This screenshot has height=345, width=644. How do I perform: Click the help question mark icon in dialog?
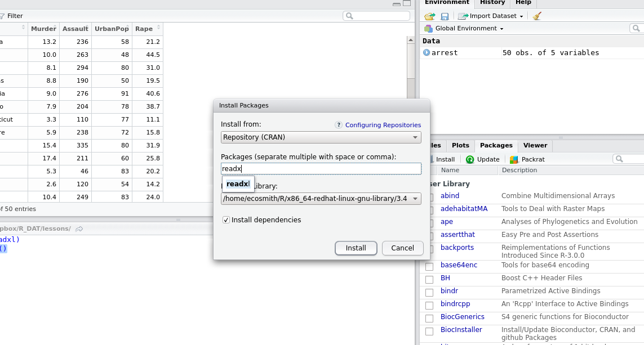[339, 125]
